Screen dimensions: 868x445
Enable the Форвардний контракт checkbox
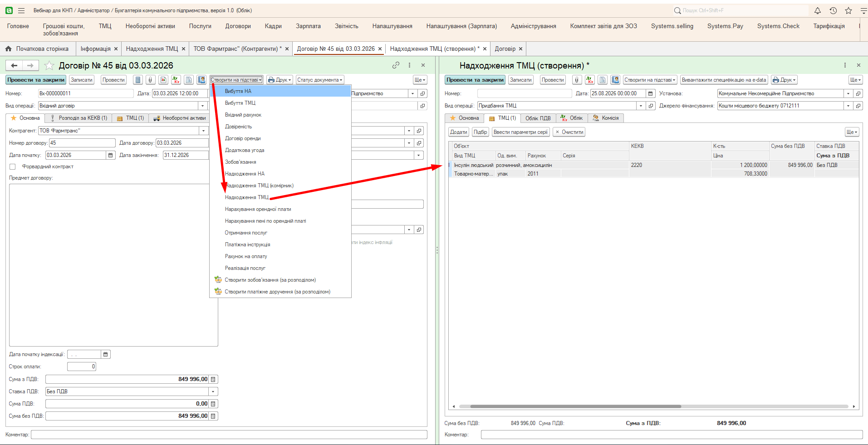click(13, 167)
